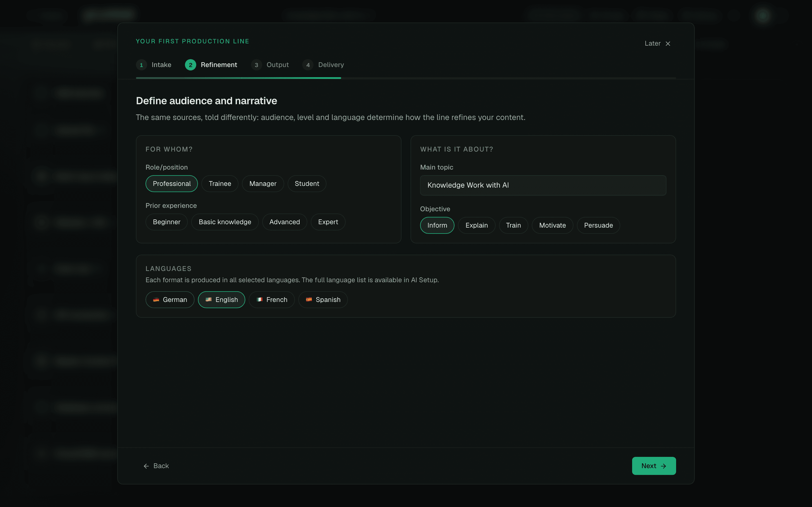812x507 pixels.
Task: Select the Manager role option
Action: tap(263, 184)
